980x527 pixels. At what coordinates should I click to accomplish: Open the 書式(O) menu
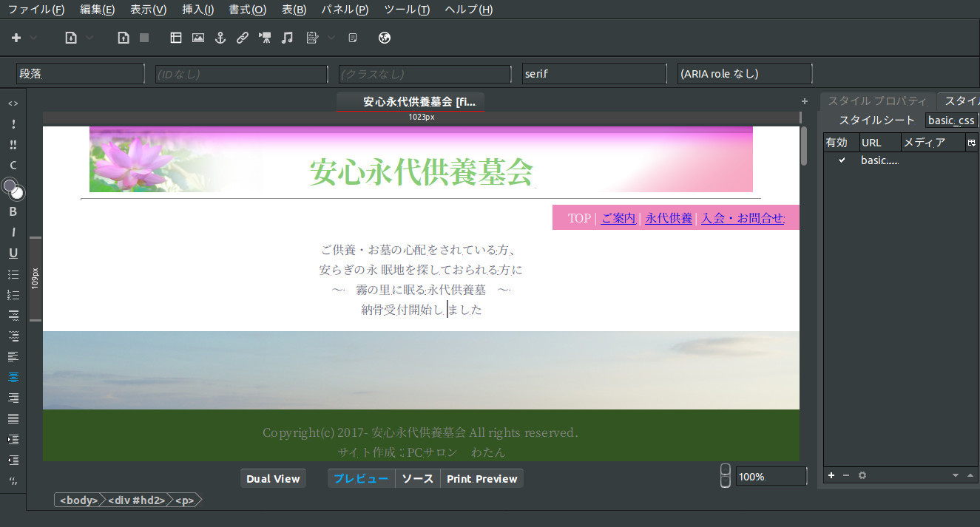click(248, 10)
